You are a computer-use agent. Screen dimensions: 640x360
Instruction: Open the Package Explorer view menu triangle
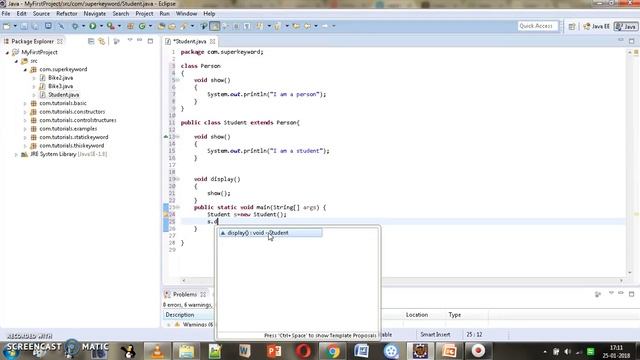coord(130,40)
